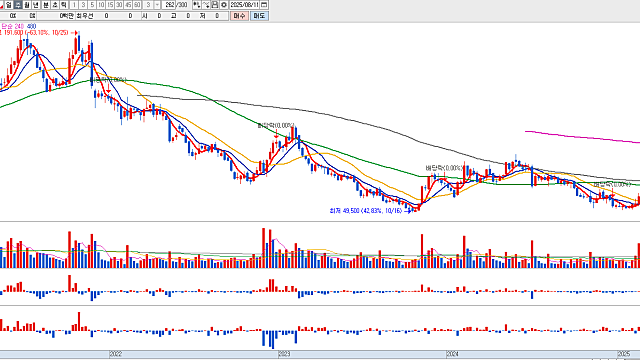Choose the 5 interval preset
The height and width of the screenshot is (360, 640).
coord(92,5)
